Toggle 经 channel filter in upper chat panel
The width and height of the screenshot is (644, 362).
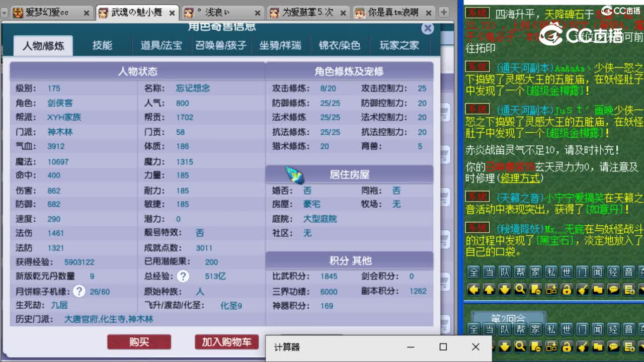[613, 273]
